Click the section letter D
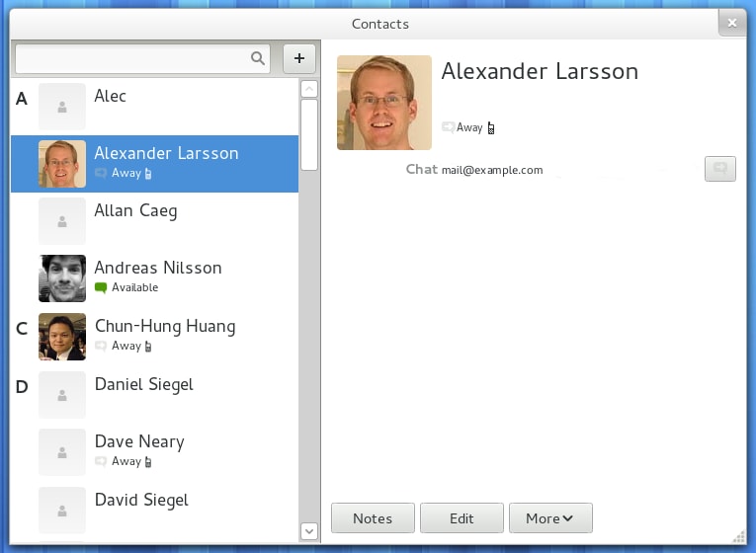The width and height of the screenshot is (756, 553). point(22,387)
